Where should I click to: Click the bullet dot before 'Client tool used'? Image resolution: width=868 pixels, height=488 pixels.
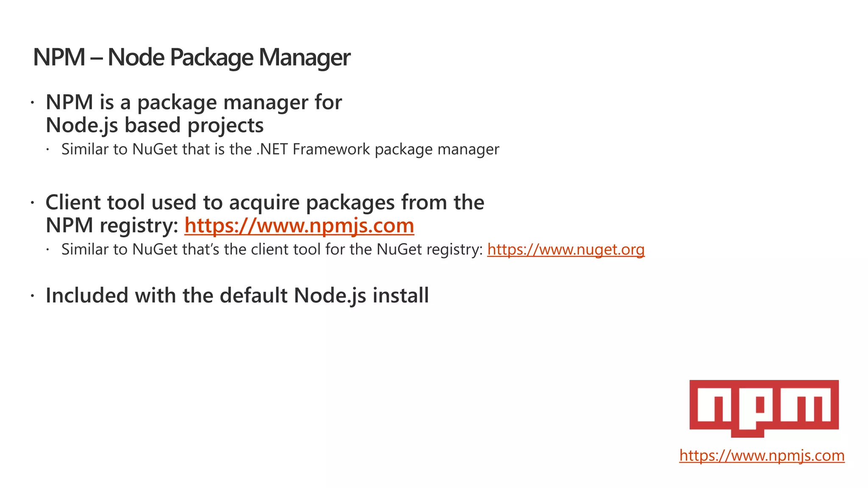32,203
